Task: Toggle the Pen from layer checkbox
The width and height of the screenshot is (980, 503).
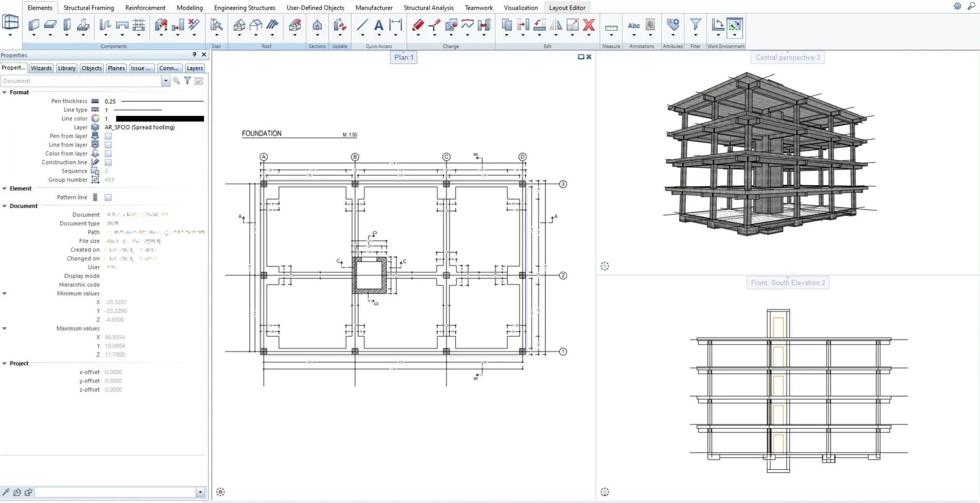Action: pyautogui.click(x=108, y=136)
